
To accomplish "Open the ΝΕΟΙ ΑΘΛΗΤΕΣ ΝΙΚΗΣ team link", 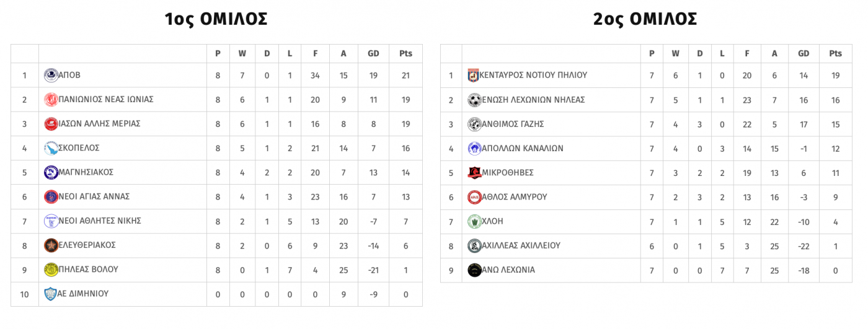I will [x=100, y=221].
